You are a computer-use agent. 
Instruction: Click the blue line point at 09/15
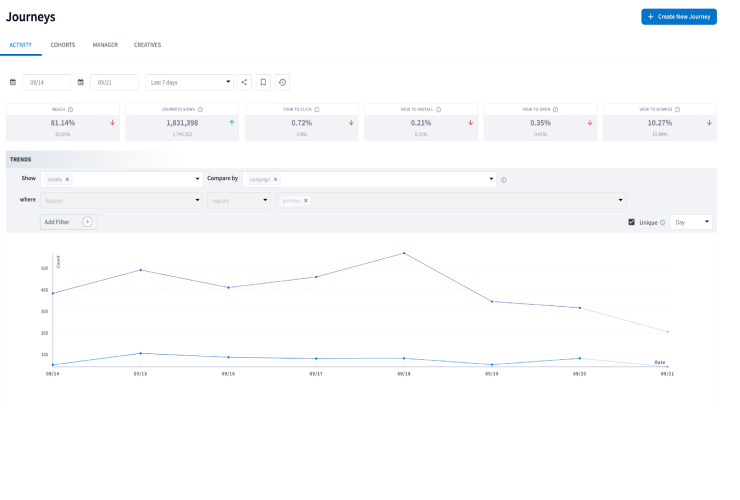[141, 353]
